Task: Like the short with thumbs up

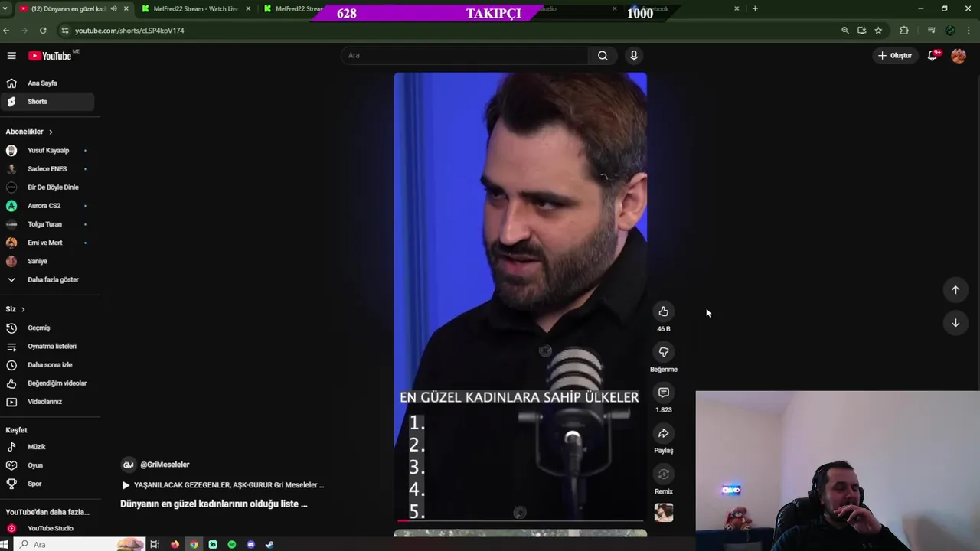Action: (x=664, y=311)
